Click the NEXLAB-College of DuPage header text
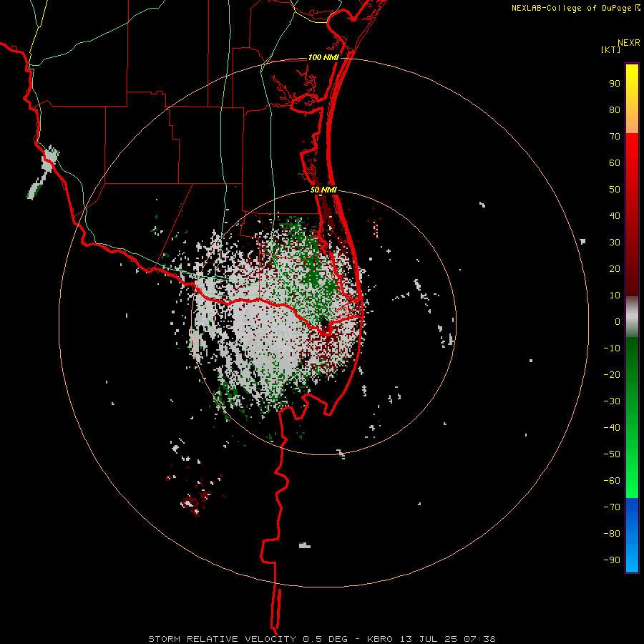Screen dimensions: 644x644 coord(575,8)
